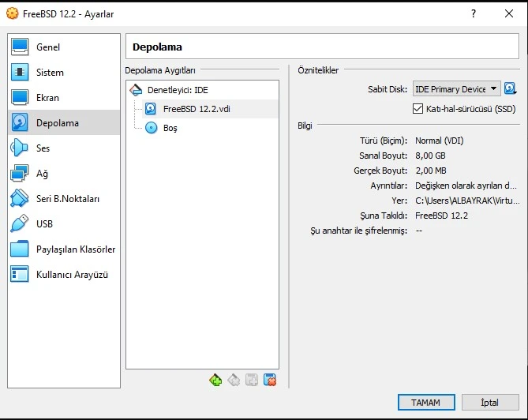Image resolution: width=528 pixels, height=420 pixels.
Task: Select the FreeBSD 12.2.vdi disk entry
Action: pyautogui.click(x=210, y=109)
